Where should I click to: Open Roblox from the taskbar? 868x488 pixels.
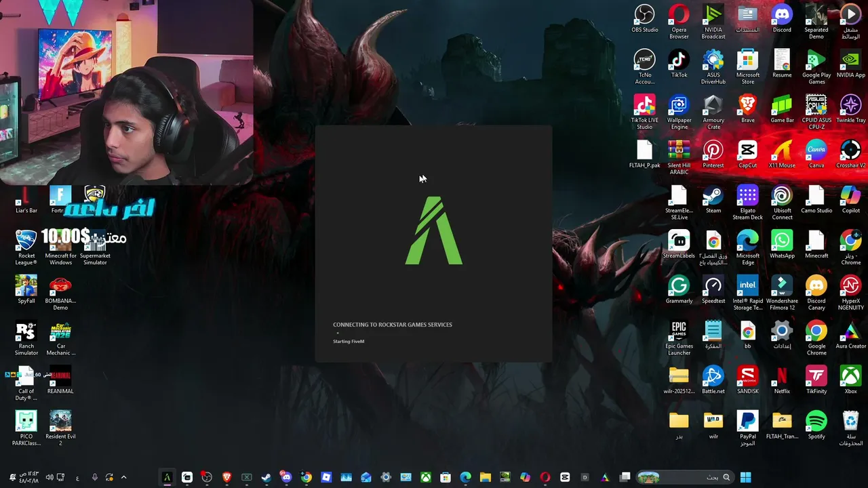(326, 477)
